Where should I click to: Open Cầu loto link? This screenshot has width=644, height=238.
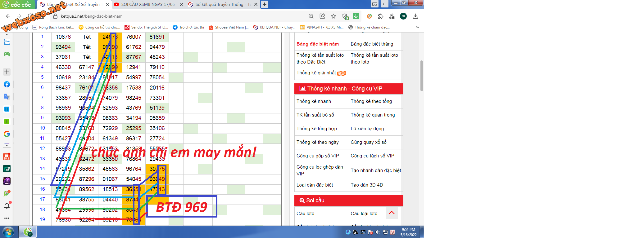coord(305,214)
